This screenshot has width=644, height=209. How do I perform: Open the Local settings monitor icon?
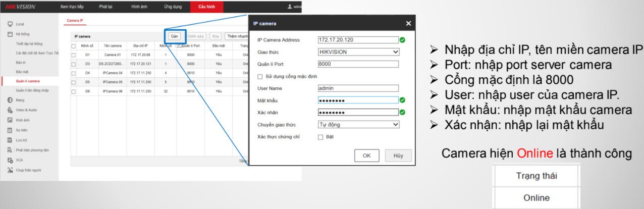point(10,24)
